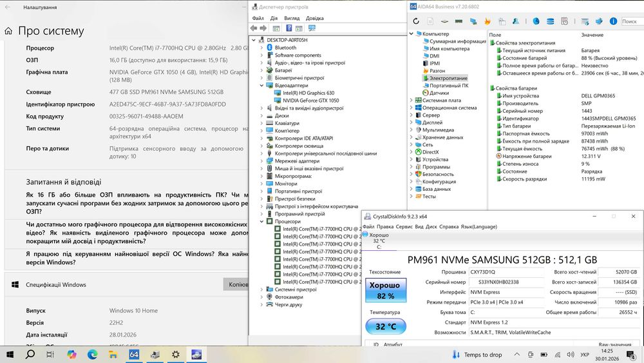This screenshot has height=363, width=644.
Task: Select drive C: Хорошо 32 °C indicator
Action: [379, 241]
